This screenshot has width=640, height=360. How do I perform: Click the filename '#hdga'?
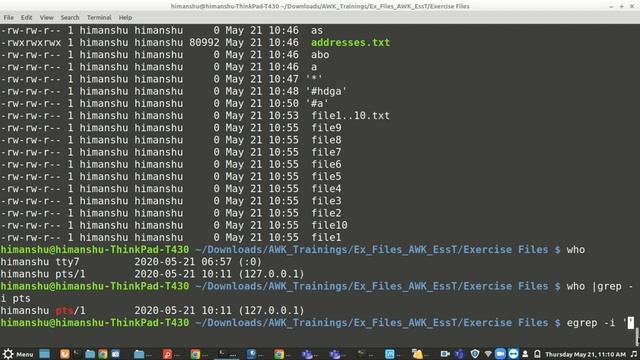(x=326, y=91)
